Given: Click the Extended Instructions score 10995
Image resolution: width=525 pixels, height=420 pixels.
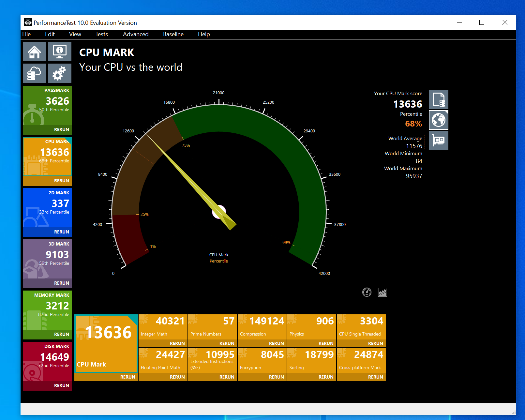Looking at the screenshot, I should click(220, 354).
